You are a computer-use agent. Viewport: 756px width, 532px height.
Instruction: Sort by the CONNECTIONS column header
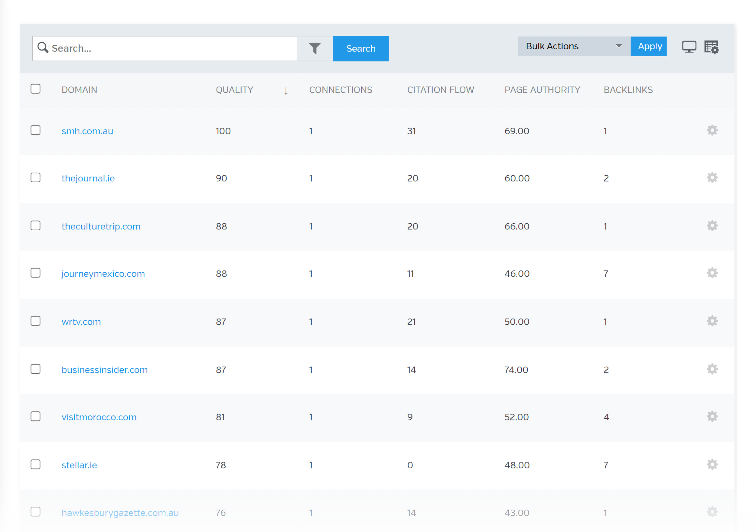[341, 90]
